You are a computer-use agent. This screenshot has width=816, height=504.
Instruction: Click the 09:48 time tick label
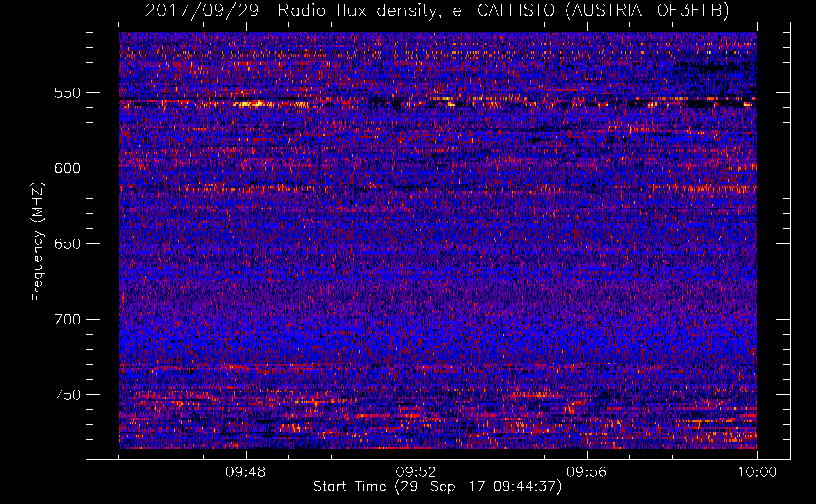coord(246,472)
